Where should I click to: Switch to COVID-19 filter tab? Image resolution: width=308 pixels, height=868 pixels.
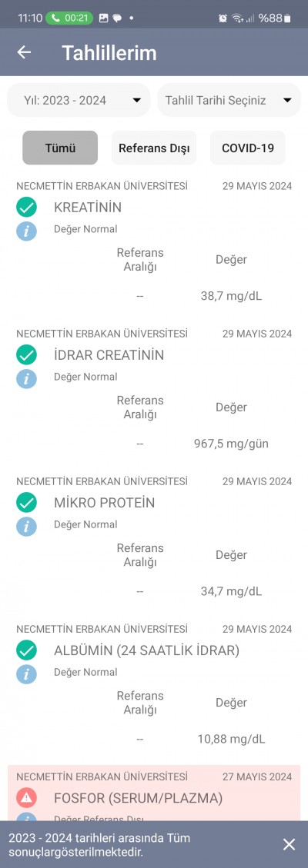[x=248, y=148]
